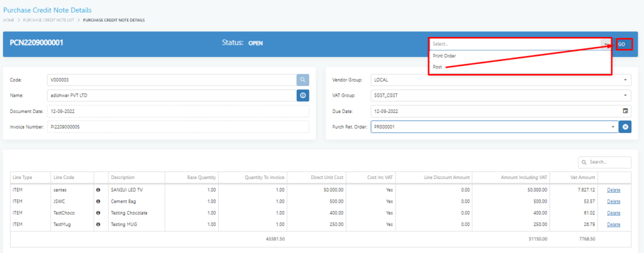Click the 7768.50 total VAT
The image size is (644, 253).
pyautogui.click(x=587, y=239)
